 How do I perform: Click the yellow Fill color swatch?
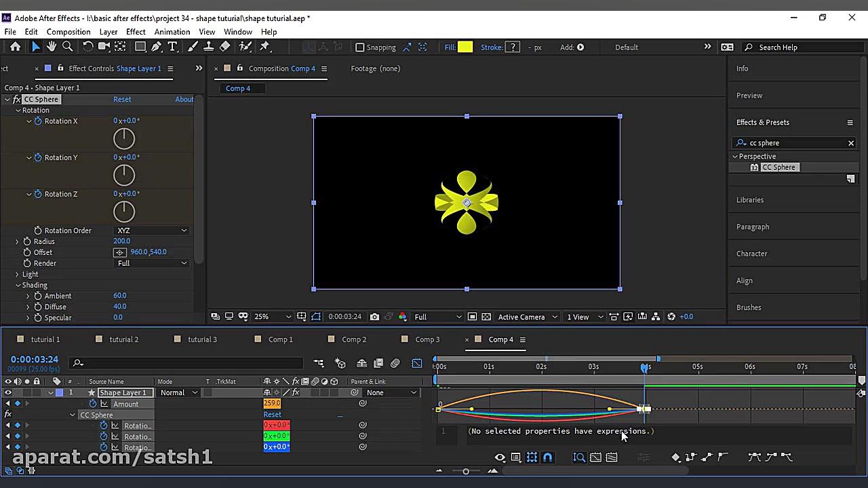465,47
